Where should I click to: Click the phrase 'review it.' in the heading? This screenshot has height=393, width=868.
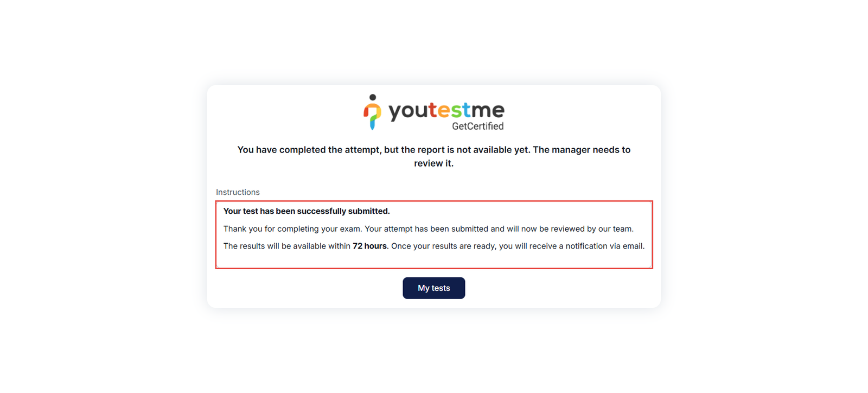(433, 163)
